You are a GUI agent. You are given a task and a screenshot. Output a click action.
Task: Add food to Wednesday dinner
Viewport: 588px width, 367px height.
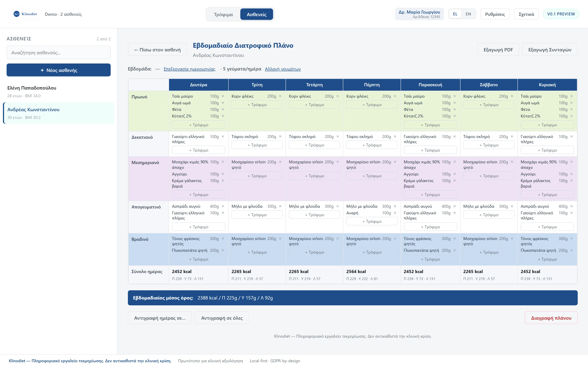(314, 252)
